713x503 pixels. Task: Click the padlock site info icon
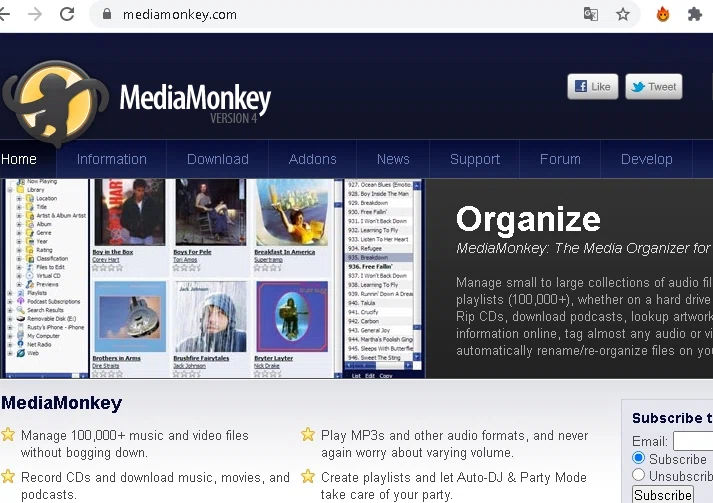pos(107,14)
